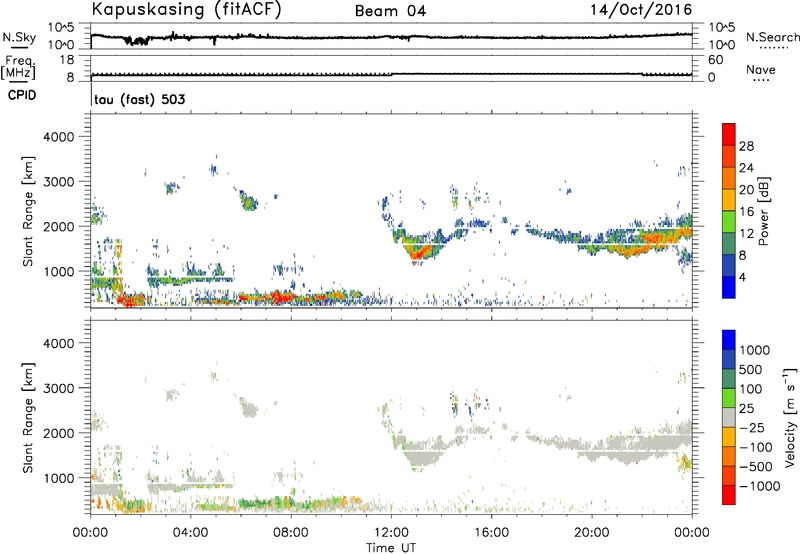The height and width of the screenshot is (554, 800).
Task: Click the 3000 tick of the velocity panel
Action: 59,388
